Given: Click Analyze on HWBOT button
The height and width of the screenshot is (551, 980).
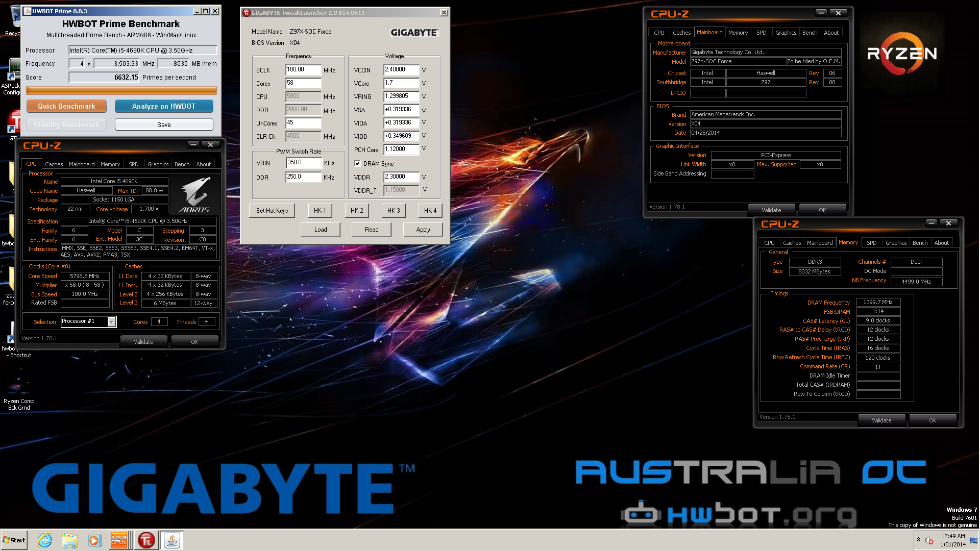Looking at the screenshot, I should (x=164, y=106).
